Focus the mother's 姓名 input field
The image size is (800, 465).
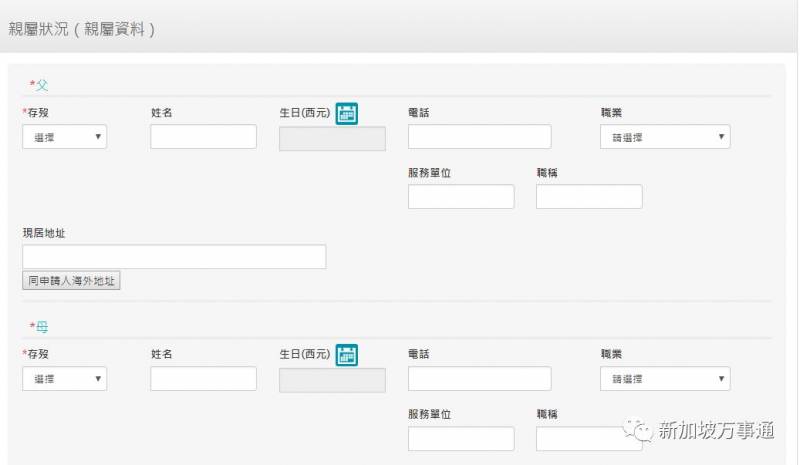203,379
